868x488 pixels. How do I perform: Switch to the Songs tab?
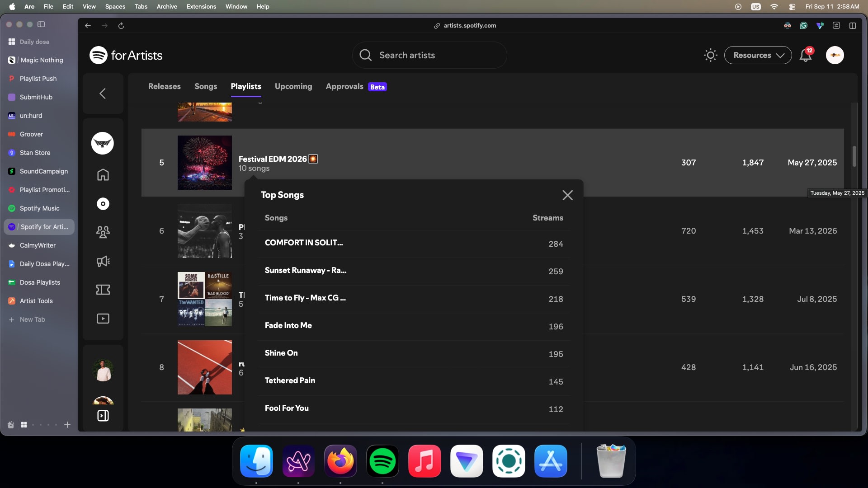tap(206, 86)
